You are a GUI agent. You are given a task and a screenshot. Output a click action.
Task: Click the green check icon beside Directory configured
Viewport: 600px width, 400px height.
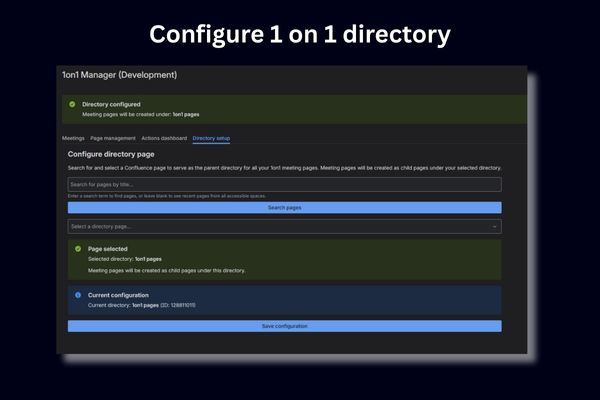click(72, 104)
